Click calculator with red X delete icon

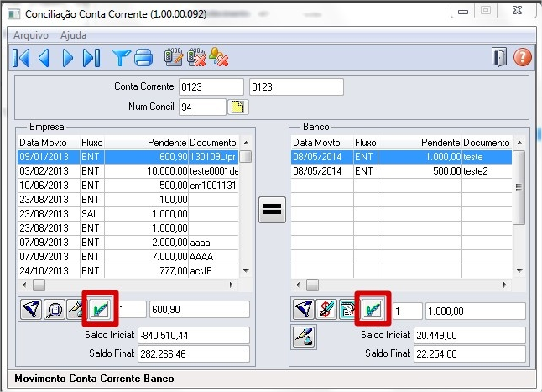[196, 57]
